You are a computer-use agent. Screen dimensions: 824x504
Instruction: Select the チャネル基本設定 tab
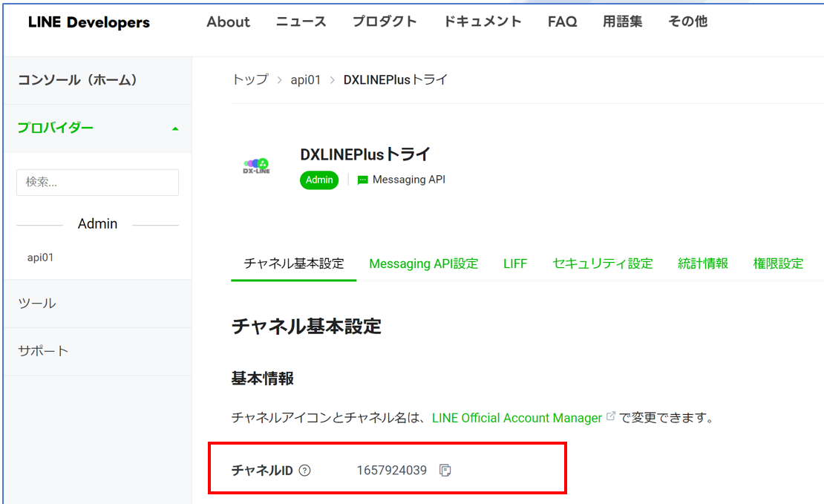click(294, 264)
